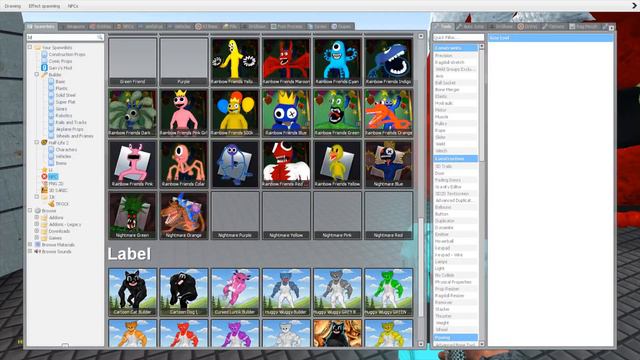Select the Construction Props spawnlist

[x=67, y=54]
